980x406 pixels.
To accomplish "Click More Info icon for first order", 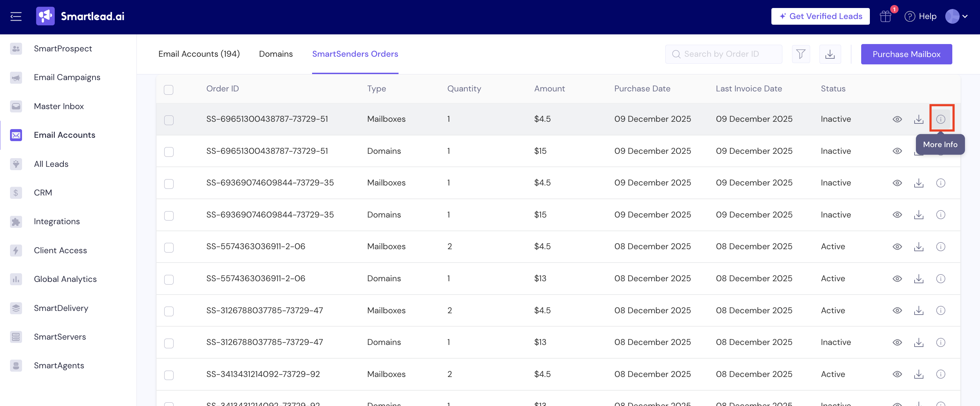I will pos(940,119).
